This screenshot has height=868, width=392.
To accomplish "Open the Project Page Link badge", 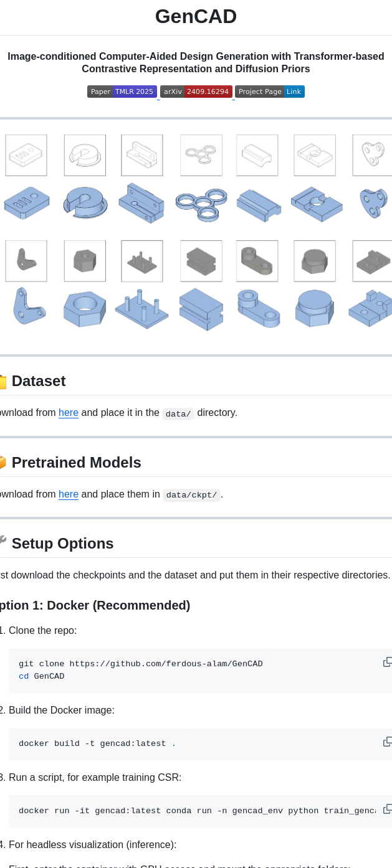I will (x=269, y=92).
